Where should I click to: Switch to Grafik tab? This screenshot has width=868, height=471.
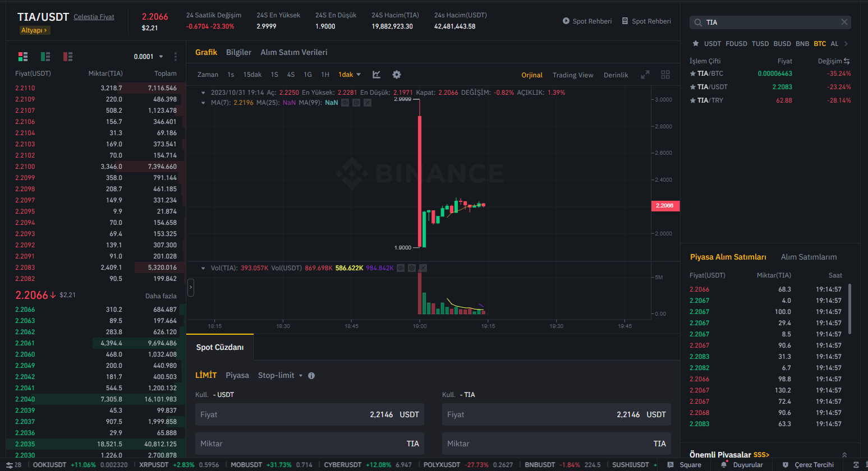[x=206, y=52]
